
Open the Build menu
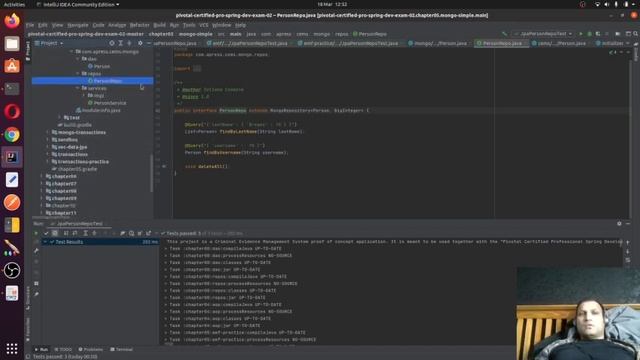pyautogui.click(x=160, y=25)
